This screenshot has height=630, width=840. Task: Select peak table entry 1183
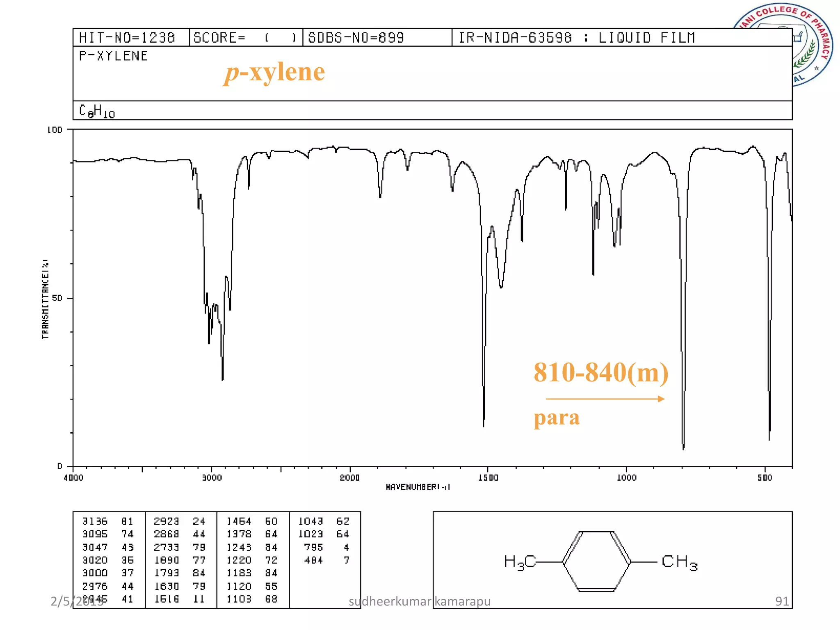coord(252,573)
